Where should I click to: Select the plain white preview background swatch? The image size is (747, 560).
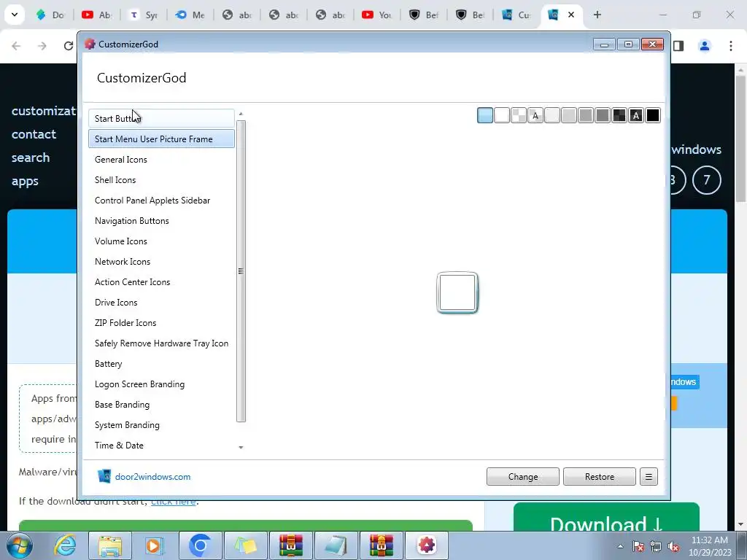[502, 115]
